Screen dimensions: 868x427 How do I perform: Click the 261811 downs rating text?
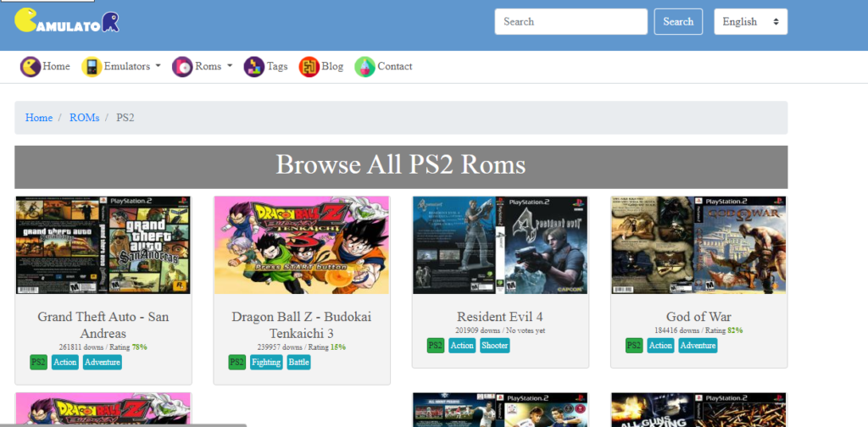point(103,347)
